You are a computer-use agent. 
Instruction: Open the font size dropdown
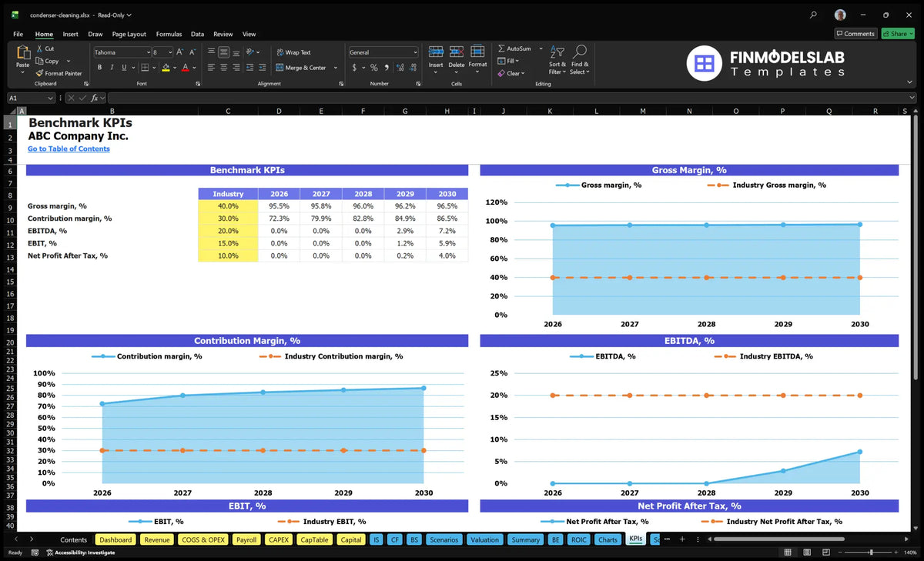pyautogui.click(x=169, y=52)
